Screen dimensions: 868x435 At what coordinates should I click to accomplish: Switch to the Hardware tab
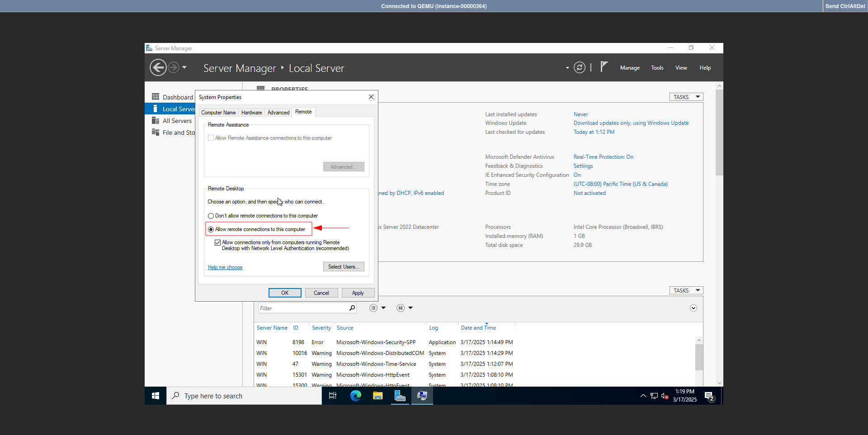point(251,113)
